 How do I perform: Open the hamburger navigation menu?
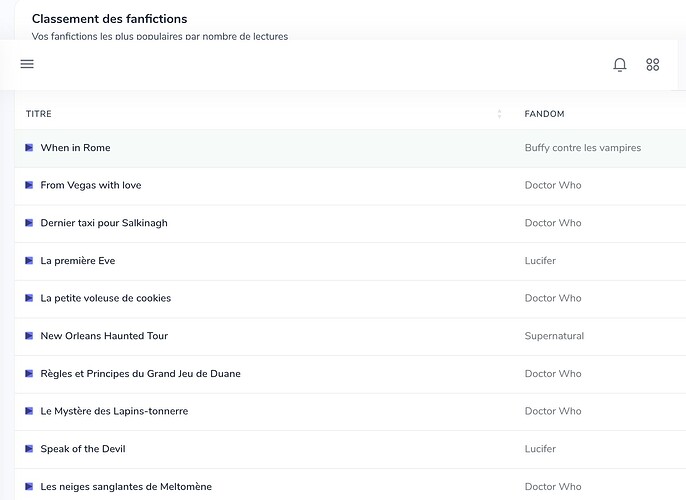click(27, 64)
